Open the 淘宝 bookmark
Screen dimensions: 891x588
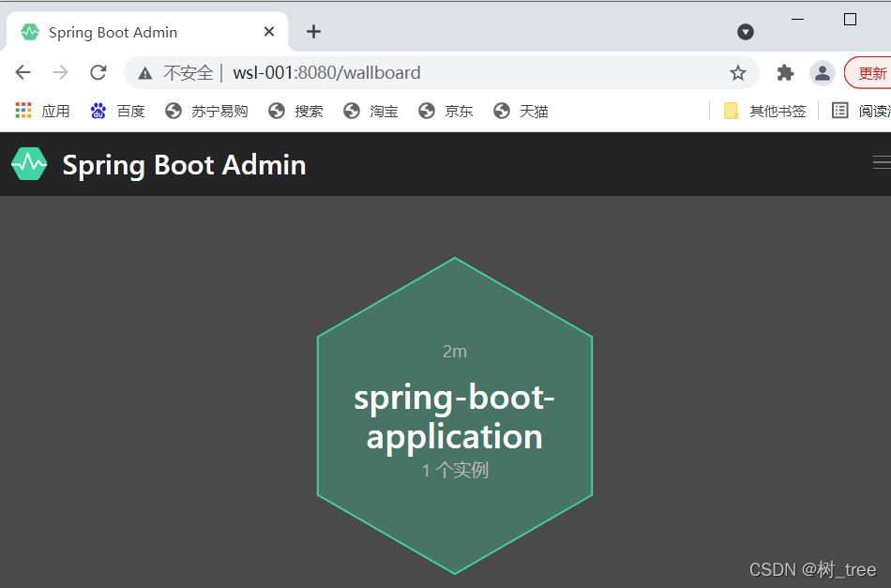click(x=370, y=111)
